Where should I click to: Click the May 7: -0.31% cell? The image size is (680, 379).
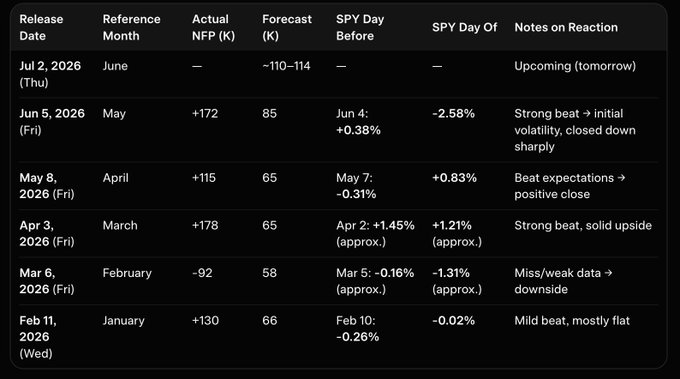click(x=356, y=186)
